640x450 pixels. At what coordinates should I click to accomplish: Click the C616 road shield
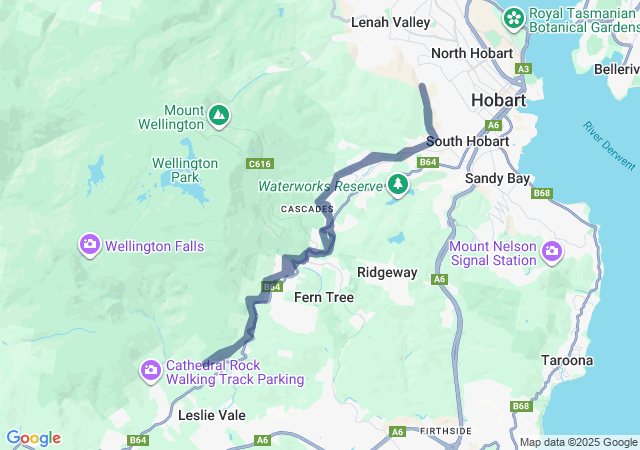260,164
